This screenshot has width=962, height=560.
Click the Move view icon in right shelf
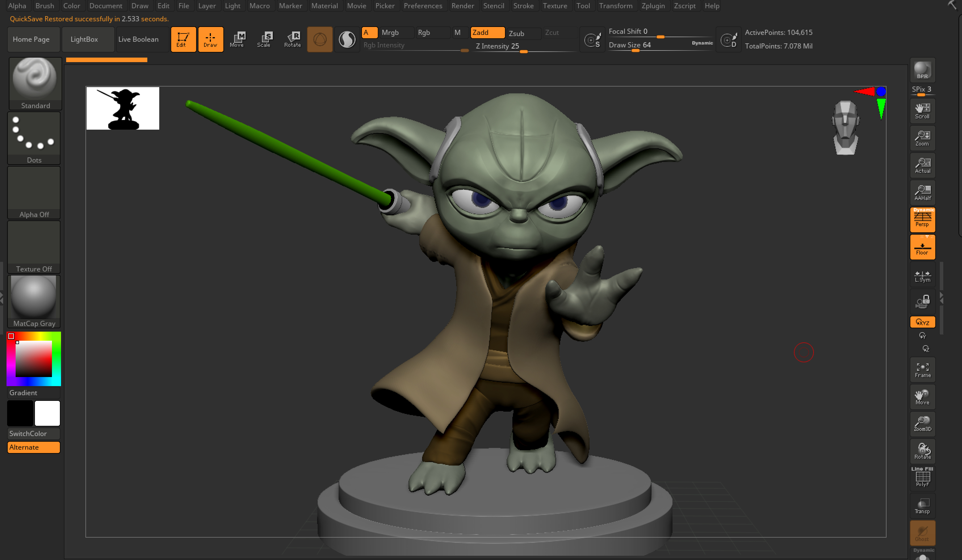click(922, 397)
